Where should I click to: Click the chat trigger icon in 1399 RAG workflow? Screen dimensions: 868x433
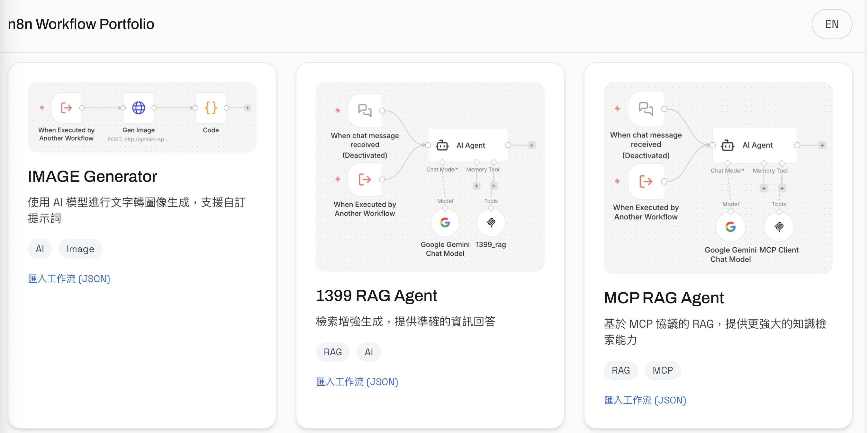tap(365, 110)
